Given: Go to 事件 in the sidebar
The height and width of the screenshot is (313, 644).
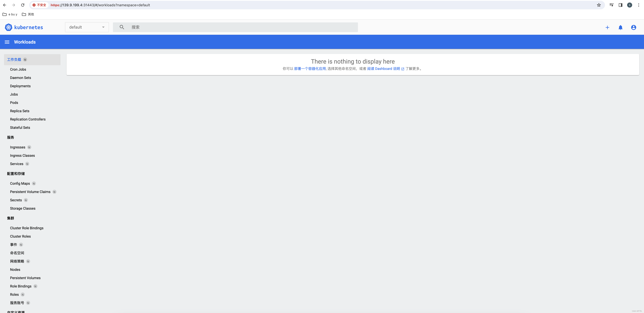Looking at the screenshot, I should 13,245.
